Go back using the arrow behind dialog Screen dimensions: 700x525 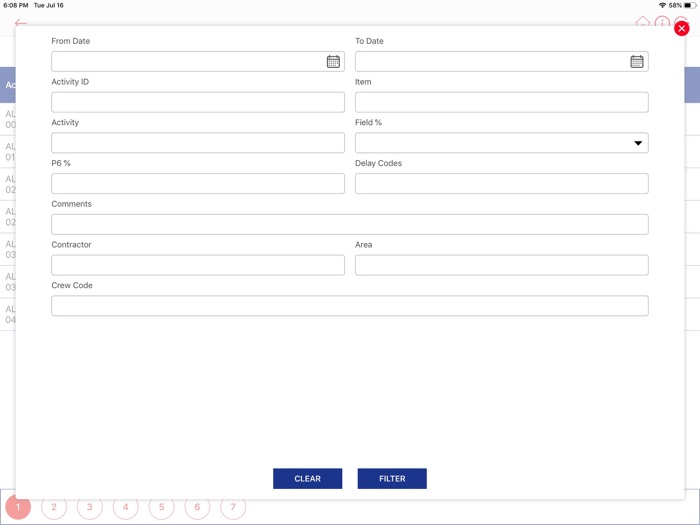(x=21, y=22)
